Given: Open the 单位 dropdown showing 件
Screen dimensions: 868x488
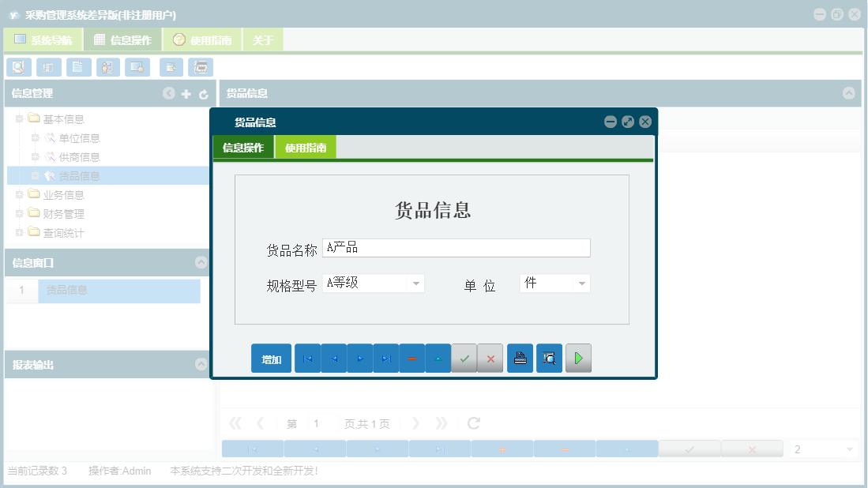Looking at the screenshot, I should [582, 283].
